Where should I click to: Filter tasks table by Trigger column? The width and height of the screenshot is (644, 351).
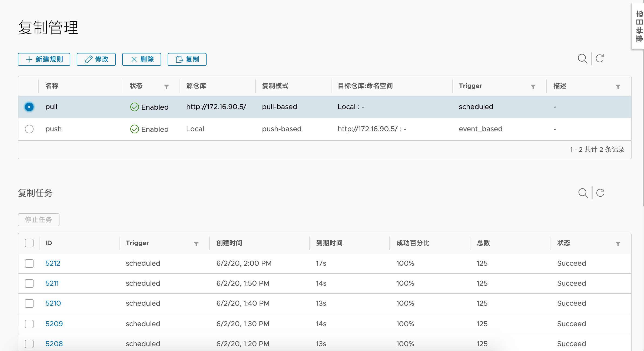(x=196, y=244)
